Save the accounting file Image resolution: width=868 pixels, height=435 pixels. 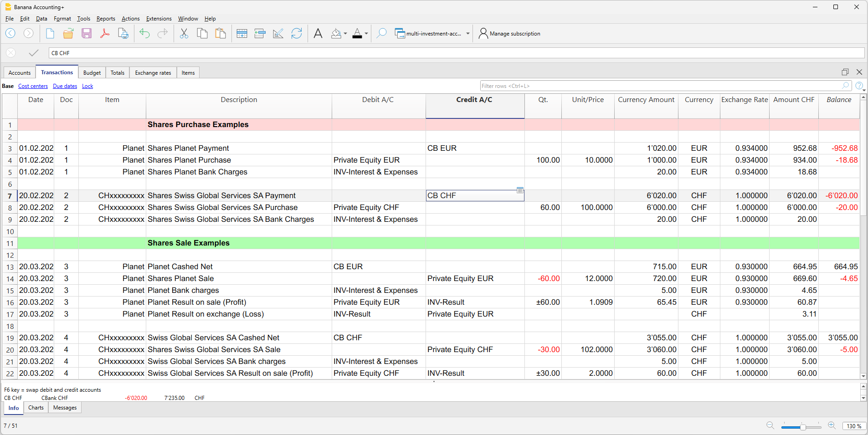tap(87, 33)
